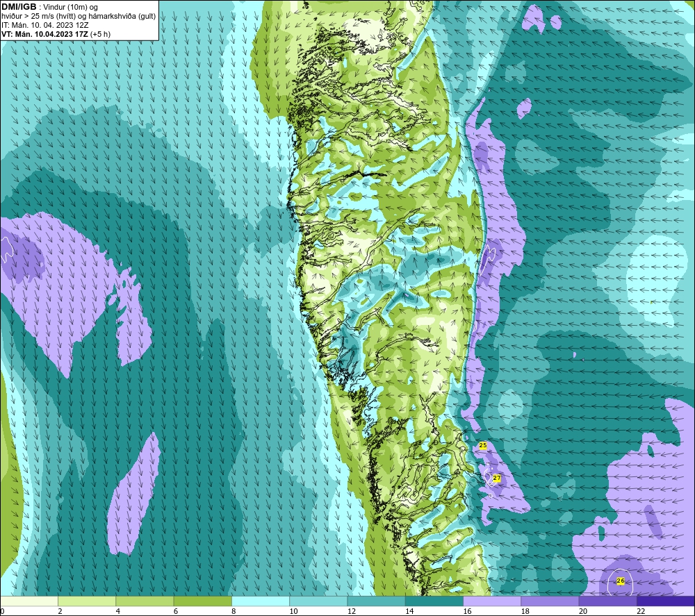Pick the medium teal 12–14 m/s legend swatch
The width and height of the screenshot is (695, 616).
pyautogui.click(x=376, y=601)
